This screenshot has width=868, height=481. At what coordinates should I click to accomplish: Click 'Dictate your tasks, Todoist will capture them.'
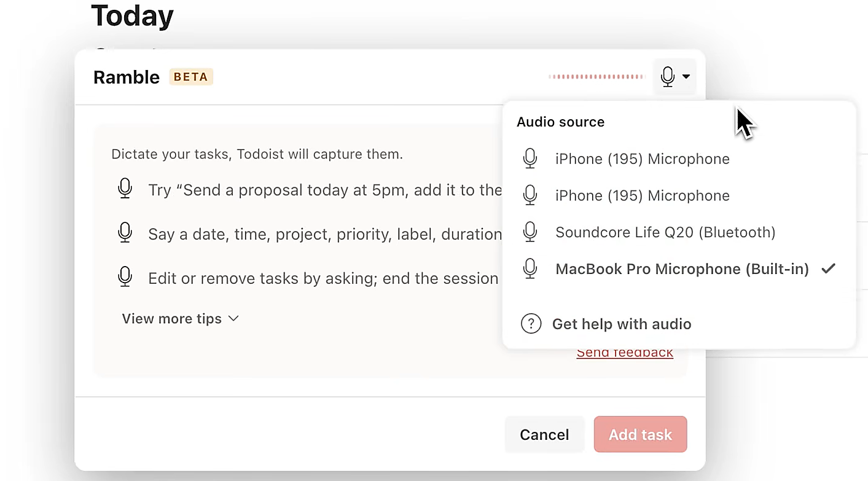tap(257, 154)
